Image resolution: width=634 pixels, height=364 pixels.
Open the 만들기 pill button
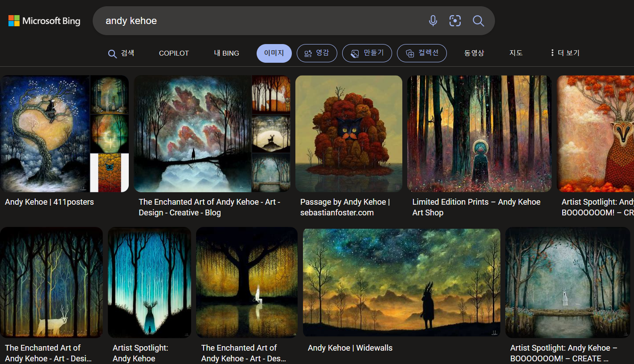click(x=367, y=53)
